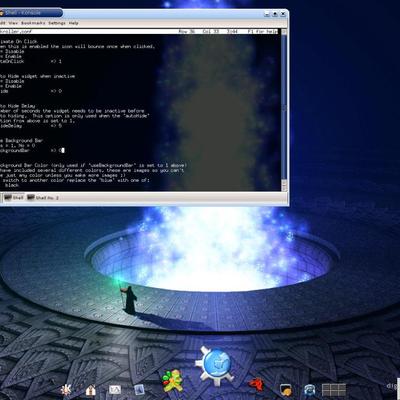Open the View menu in Konsole
Viewport: 400px width, 400px height.
(x=13, y=23)
